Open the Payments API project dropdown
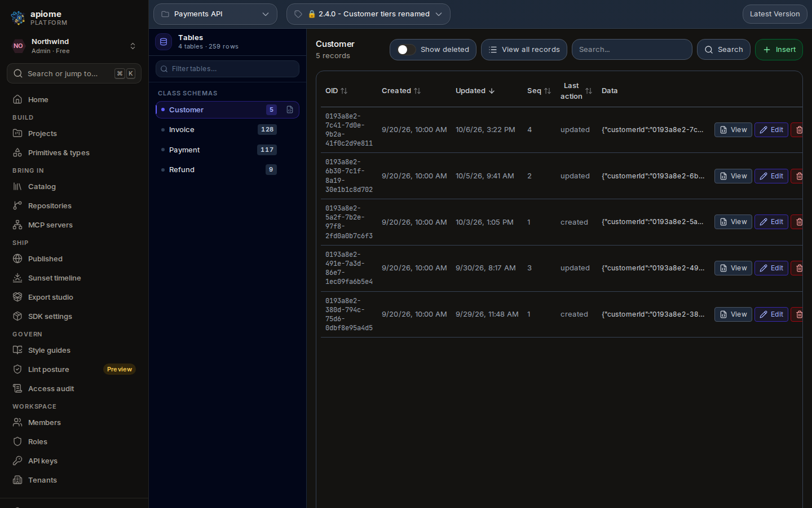 [x=215, y=14]
